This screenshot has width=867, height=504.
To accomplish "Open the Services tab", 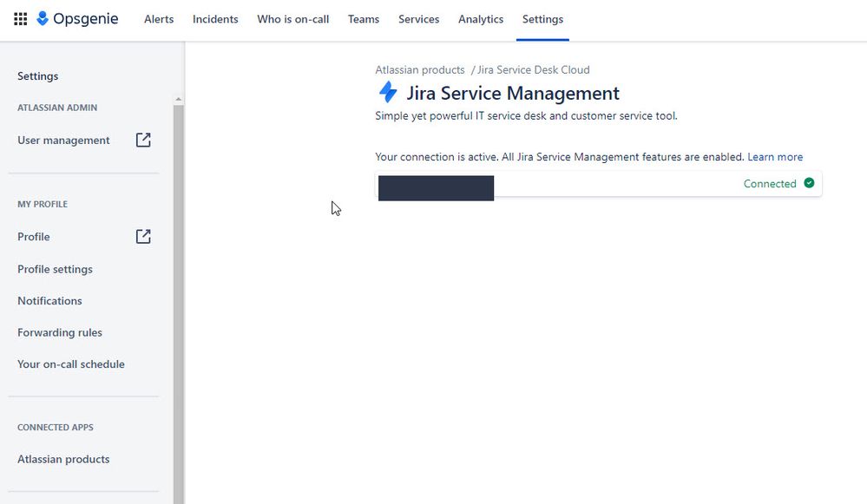I will tap(418, 19).
